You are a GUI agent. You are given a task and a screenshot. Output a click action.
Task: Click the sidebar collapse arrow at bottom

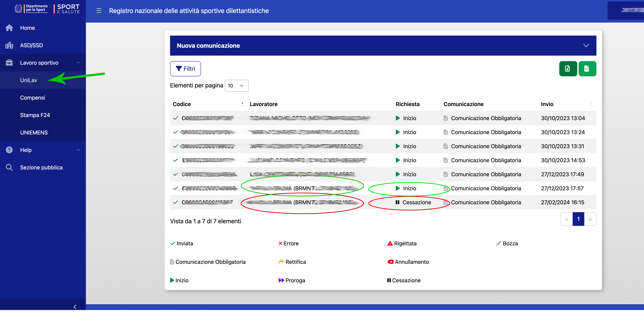point(75,306)
